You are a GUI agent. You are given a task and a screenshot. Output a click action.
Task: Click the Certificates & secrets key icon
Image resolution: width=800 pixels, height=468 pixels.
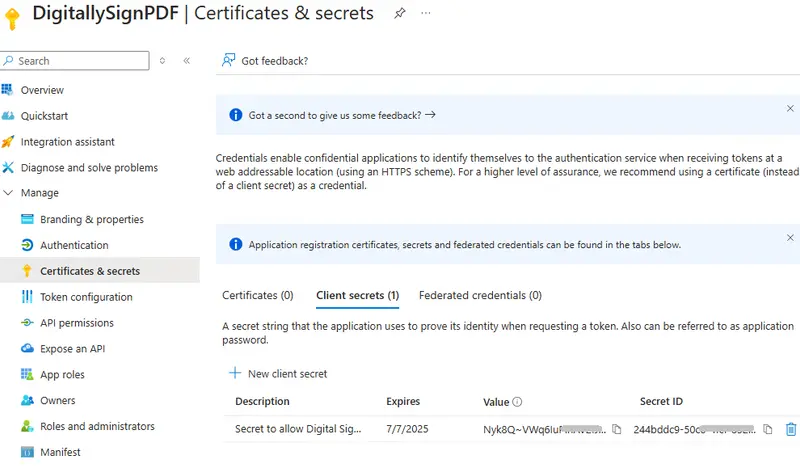tap(27, 270)
